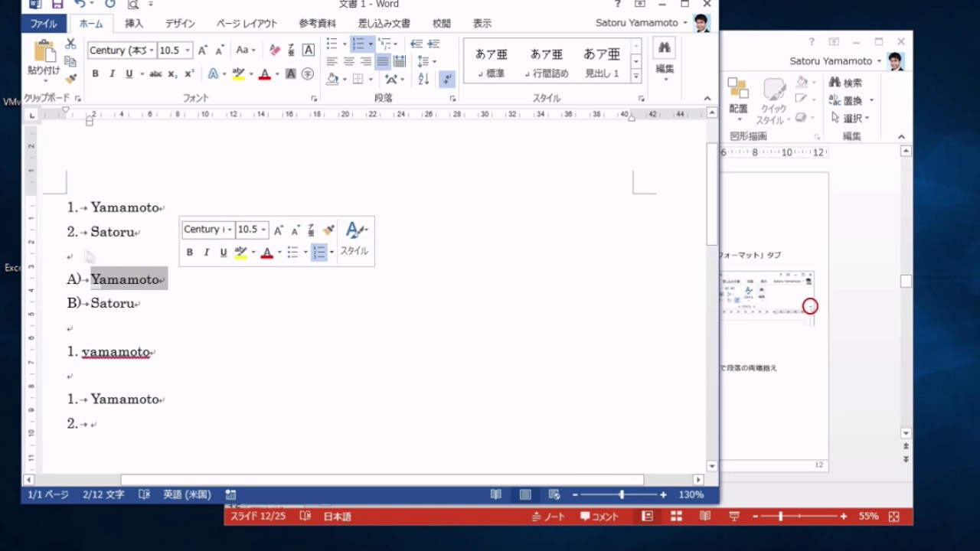The width and height of the screenshot is (980, 551).
Task: Expand the Styles gallery more arrow
Action: point(635,76)
